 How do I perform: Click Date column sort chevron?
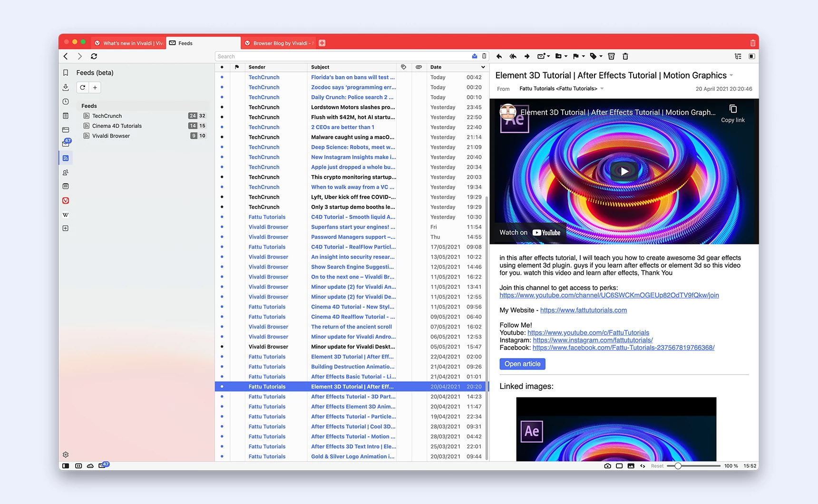483,67
